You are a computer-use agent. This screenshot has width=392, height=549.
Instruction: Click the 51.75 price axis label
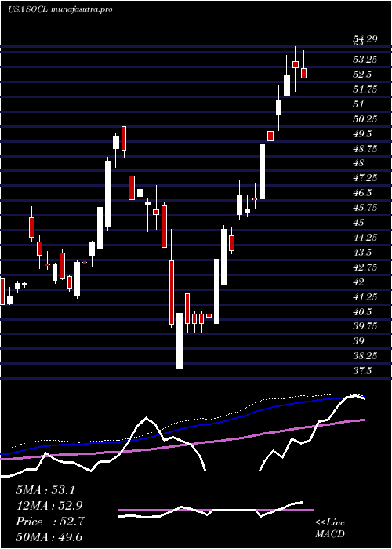[365, 89]
